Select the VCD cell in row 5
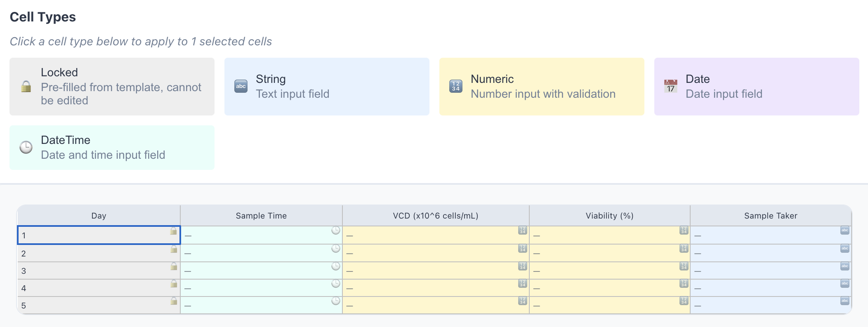 pyautogui.click(x=436, y=305)
